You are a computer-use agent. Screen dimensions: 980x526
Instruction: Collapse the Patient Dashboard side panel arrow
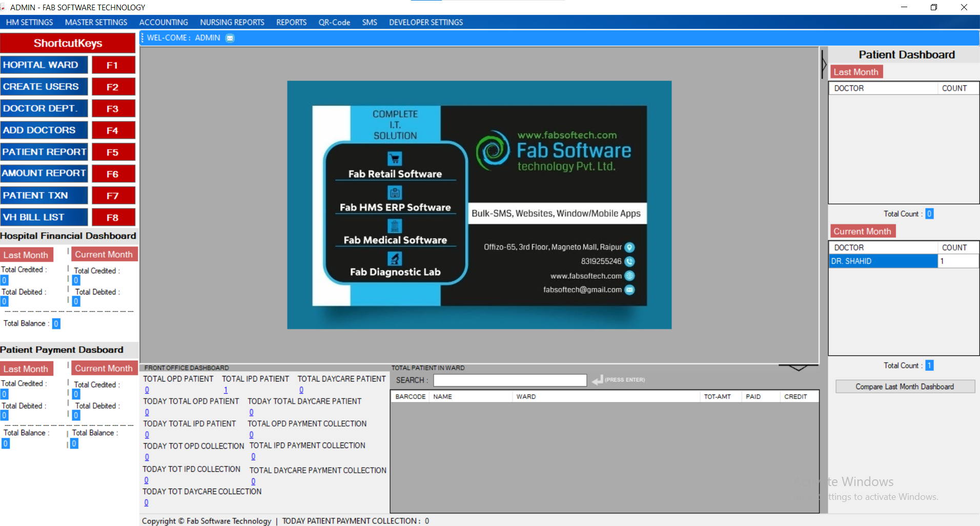point(824,64)
